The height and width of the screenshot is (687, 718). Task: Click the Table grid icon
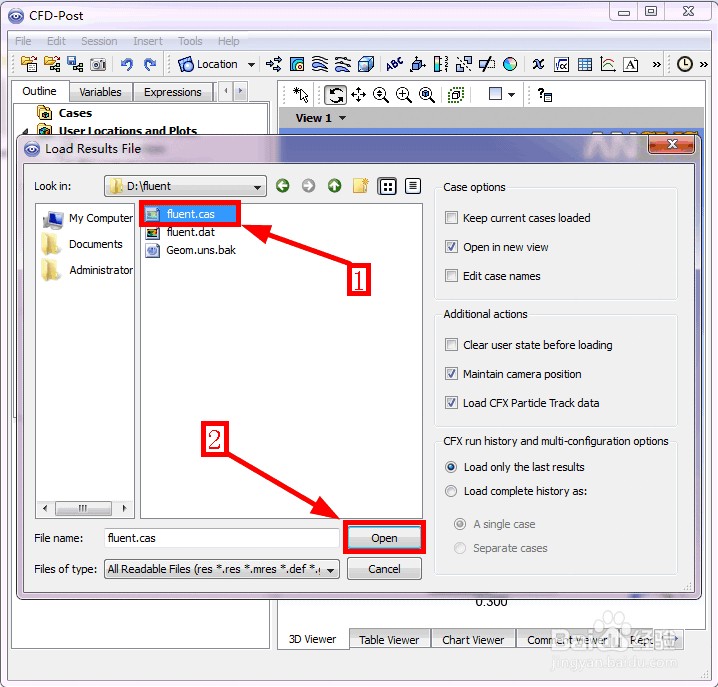coord(584,65)
